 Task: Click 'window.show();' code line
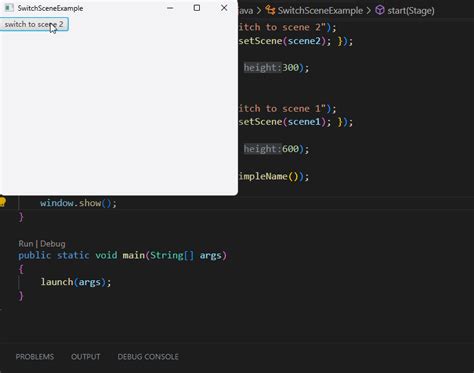pos(78,203)
